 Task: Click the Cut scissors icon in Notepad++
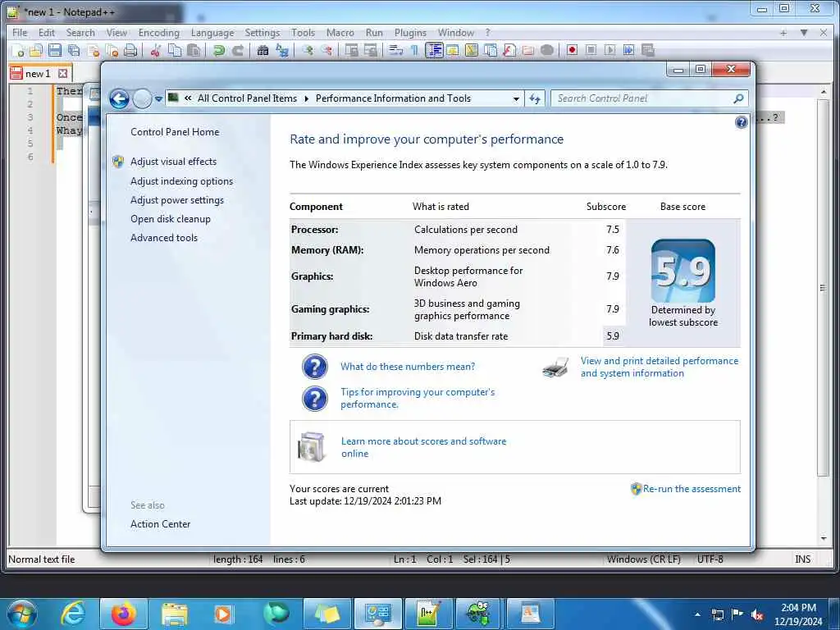[155, 50]
